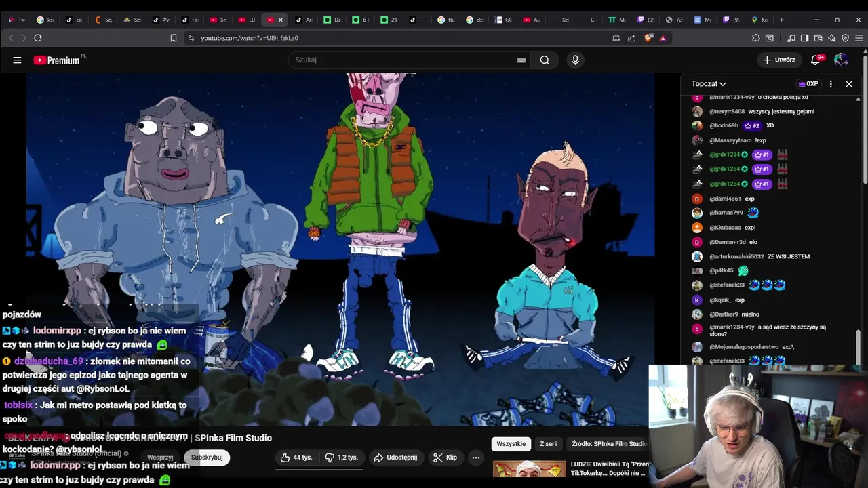Open Brave Shields lion icon

(648, 38)
